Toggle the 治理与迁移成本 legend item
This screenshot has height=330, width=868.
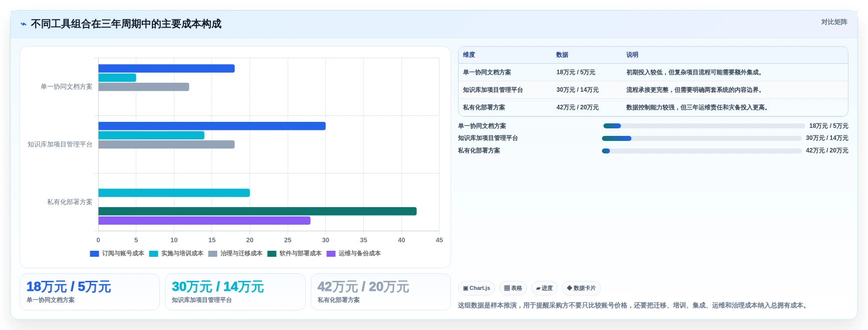pos(235,254)
